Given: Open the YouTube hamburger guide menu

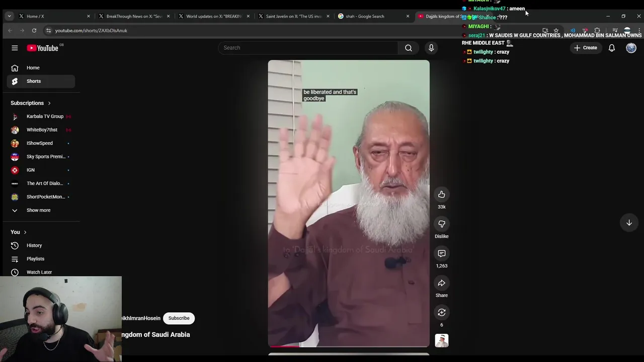Looking at the screenshot, I should [x=15, y=48].
